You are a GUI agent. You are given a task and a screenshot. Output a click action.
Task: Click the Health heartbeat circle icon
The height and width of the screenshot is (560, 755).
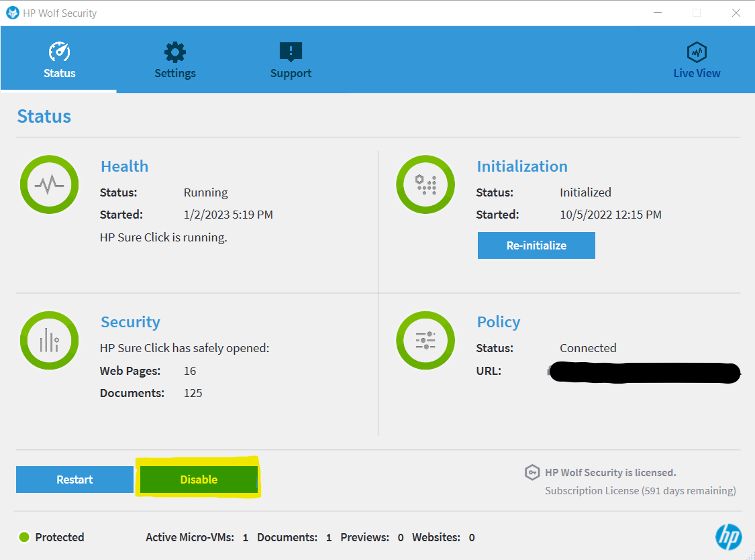pyautogui.click(x=50, y=184)
